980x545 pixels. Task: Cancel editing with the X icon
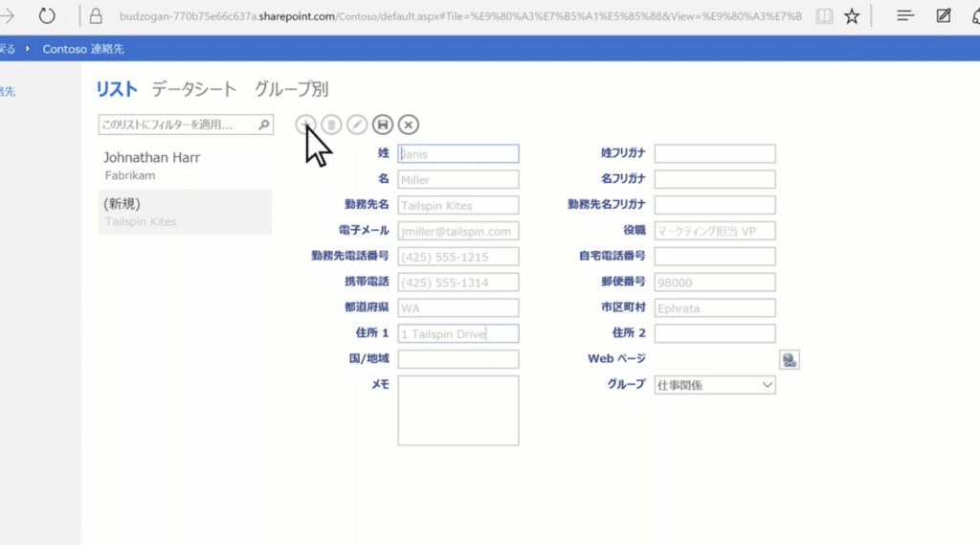pyautogui.click(x=408, y=125)
